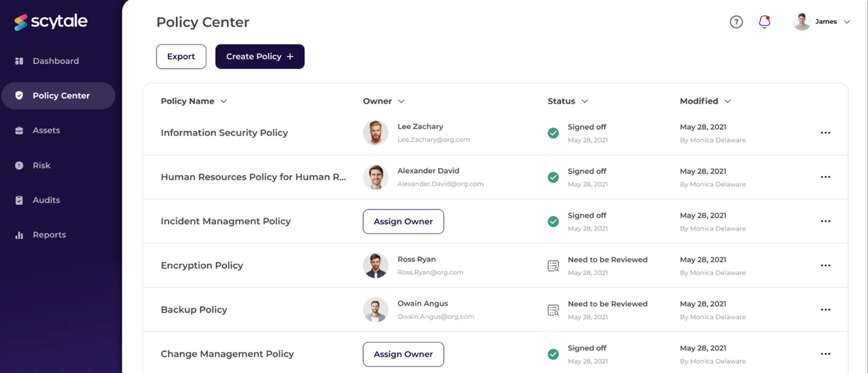Viewport: 868px width, 373px height.
Task: Assign an owner to Incident Managment Policy
Action: (403, 221)
